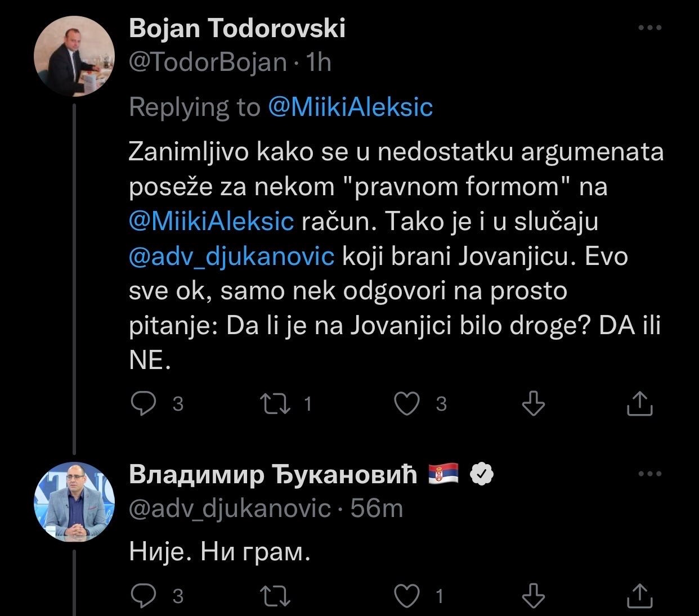Open @MiikiAleksic mention inside tweet body
The width and height of the screenshot is (699, 616).
click(x=211, y=221)
